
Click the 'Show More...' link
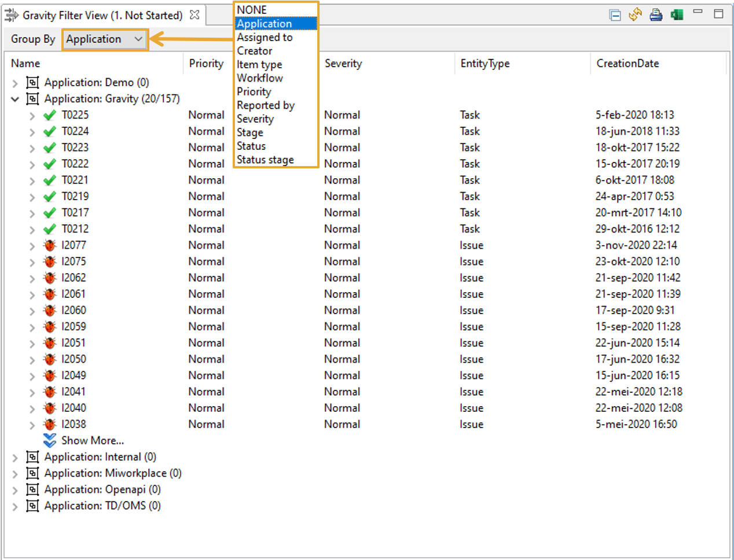click(x=93, y=441)
